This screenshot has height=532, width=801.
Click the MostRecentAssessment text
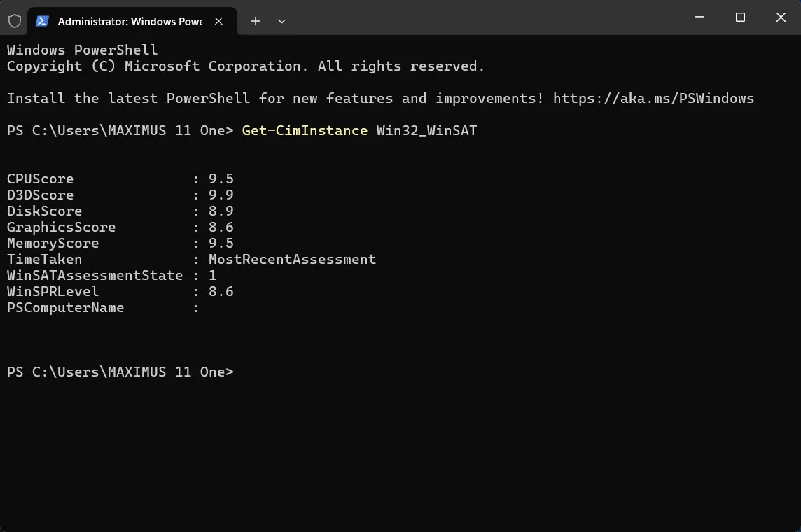coord(292,260)
